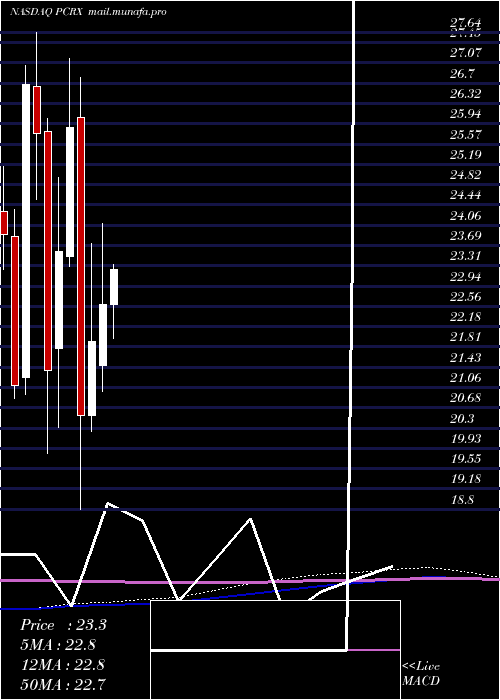This screenshot has width=500, height=700.
Task: Select the 20.68 price axis label
Action: tap(466, 398)
